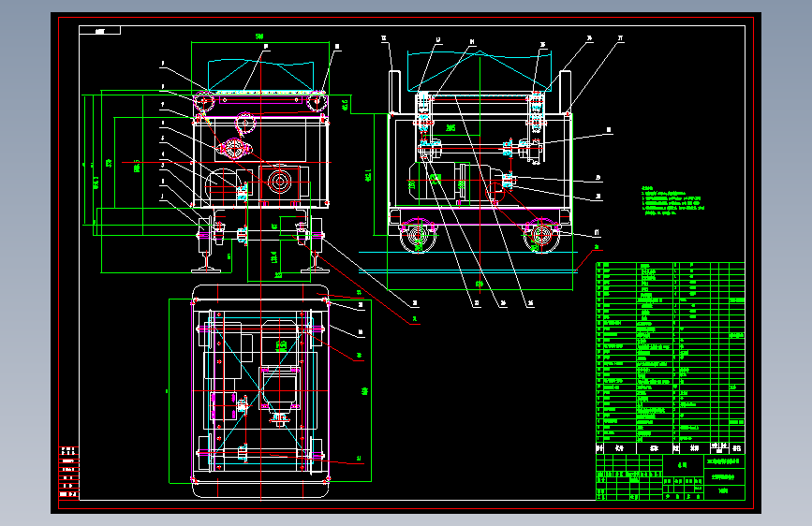Select the left wheel in the side view

pyautogui.click(x=419, y=236)
